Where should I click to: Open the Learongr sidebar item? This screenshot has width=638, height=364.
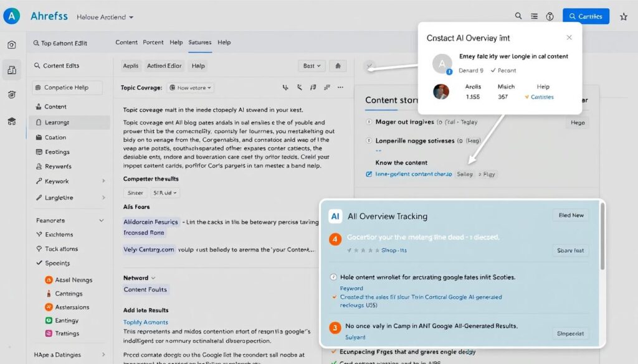coord(70,123)
